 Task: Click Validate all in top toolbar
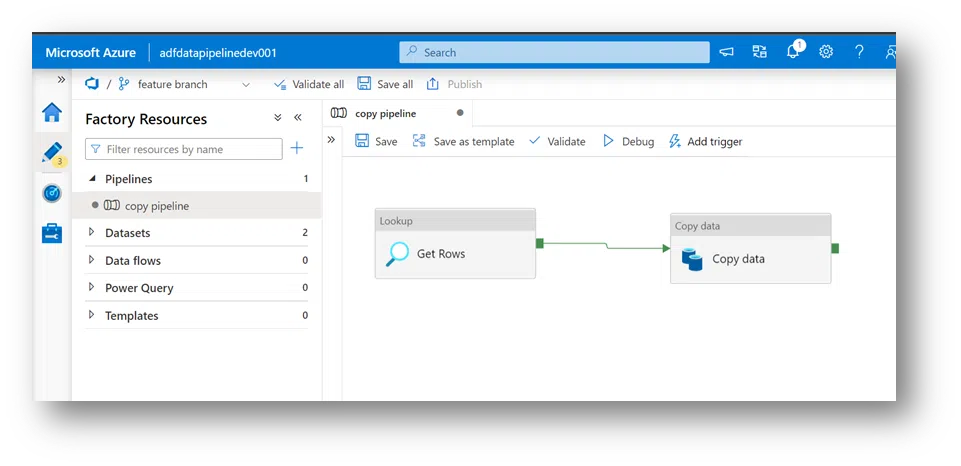[x=308, y=85]
